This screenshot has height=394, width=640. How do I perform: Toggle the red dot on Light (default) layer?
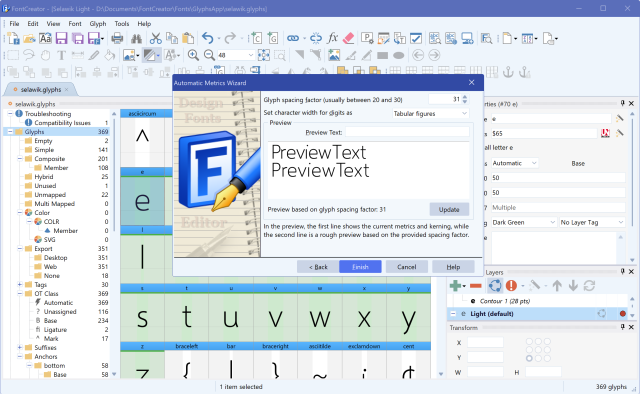(622, 314)
